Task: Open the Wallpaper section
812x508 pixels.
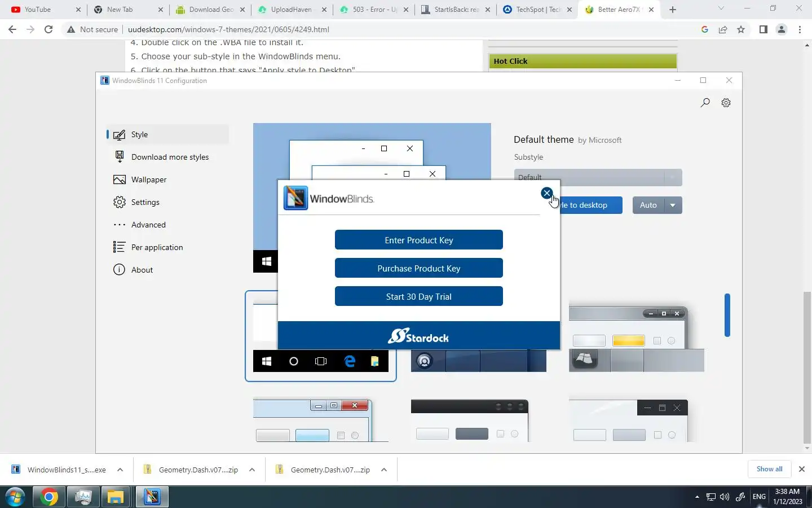Action: [168, 179]
